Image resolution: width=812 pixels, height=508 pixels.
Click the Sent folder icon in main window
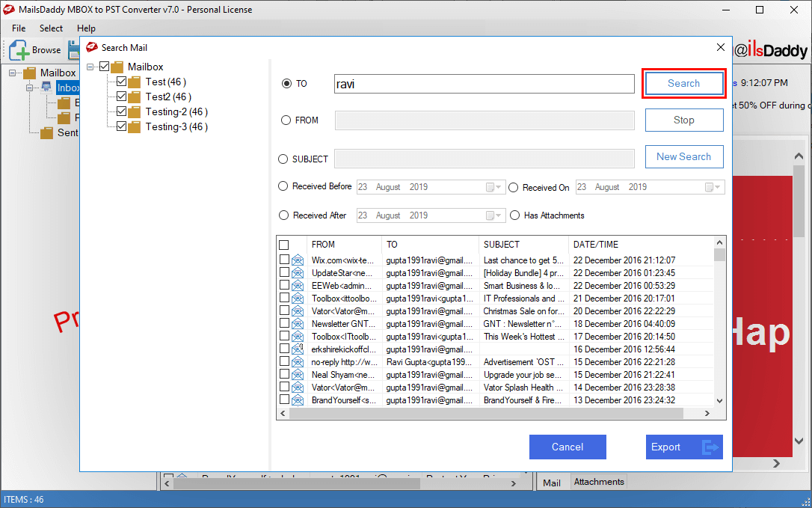pyautogui.click(x=46, y=132)
